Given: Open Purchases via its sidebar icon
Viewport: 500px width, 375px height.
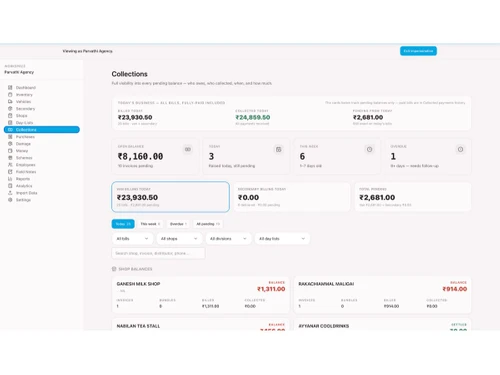Looking at the screenshot, I should [x=10, y=137].
